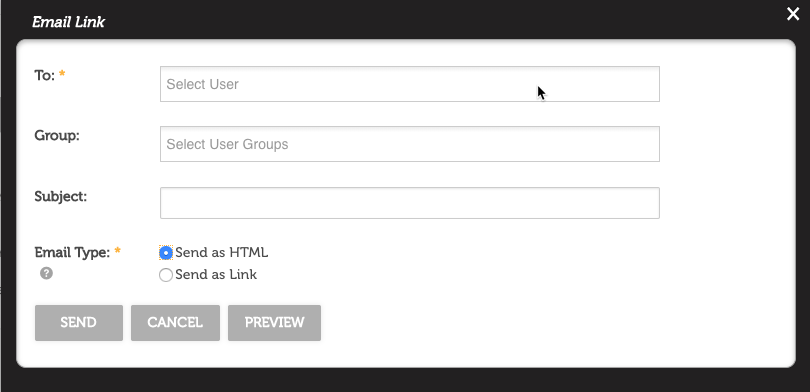Click the "Group:" label text
The height and width of the screenshot is (392, 810).
click(x=57, y=136)
